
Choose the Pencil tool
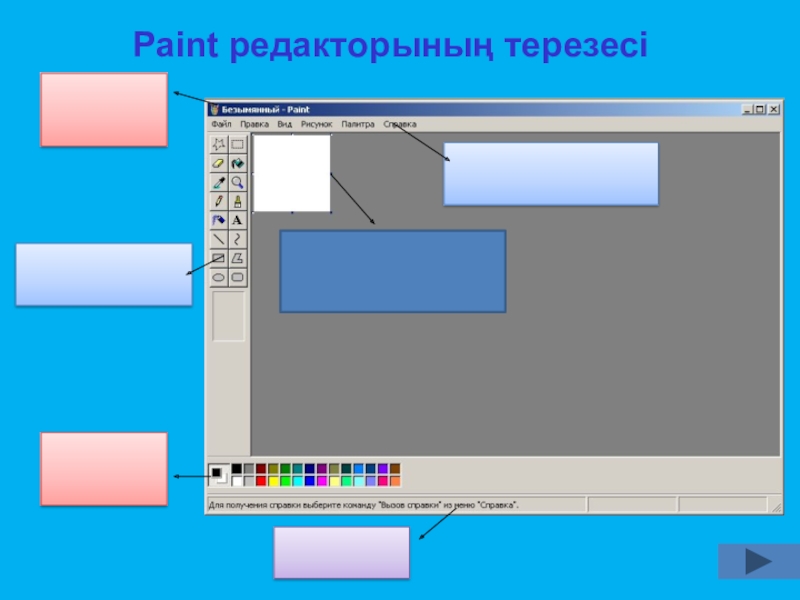click(219, 202)
